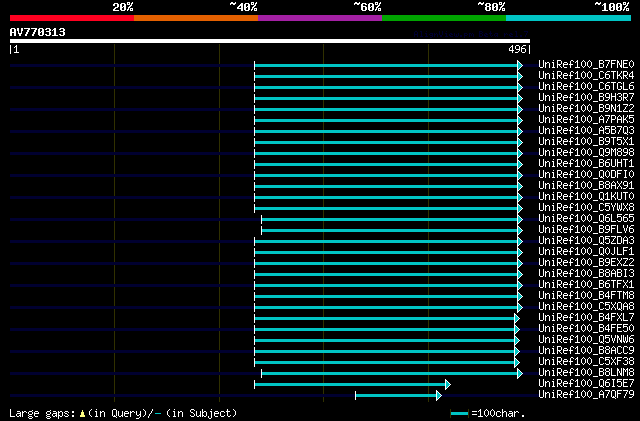This screenshot has height=421, width=640.
Task: Click the UniRef100_B9T5X1 text
Action: pos(586,142)
